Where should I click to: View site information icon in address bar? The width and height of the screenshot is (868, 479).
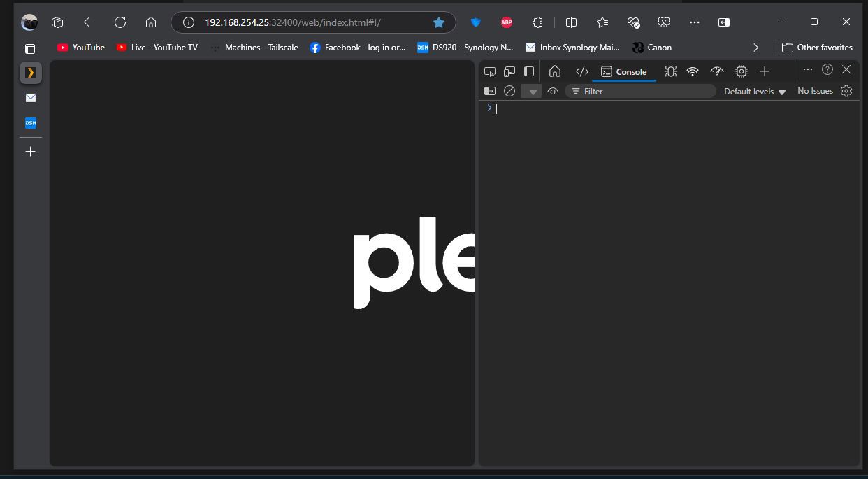coord(188,22)
